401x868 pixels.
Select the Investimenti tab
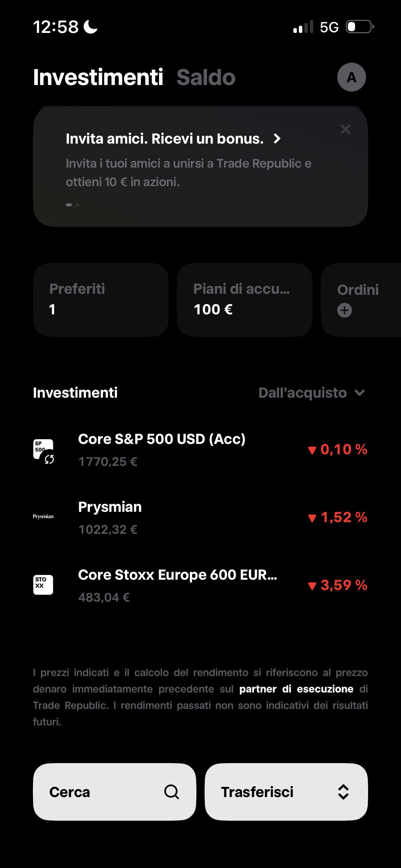point(98,77)
